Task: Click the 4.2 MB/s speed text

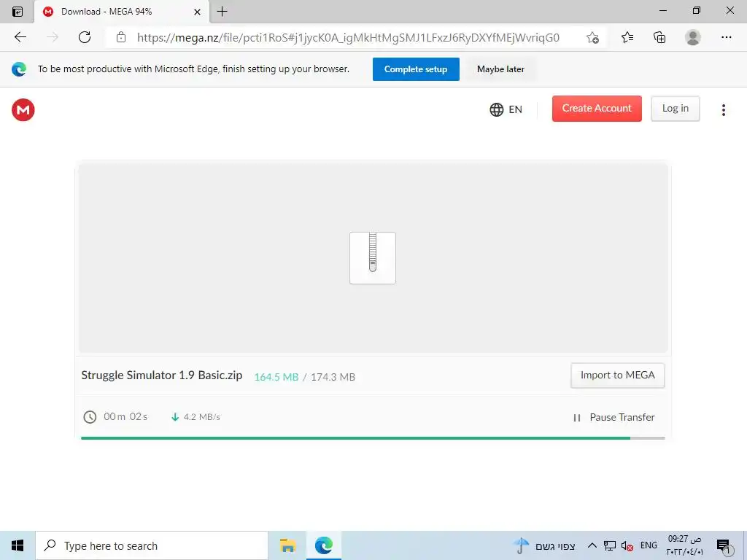Action: 202,417
